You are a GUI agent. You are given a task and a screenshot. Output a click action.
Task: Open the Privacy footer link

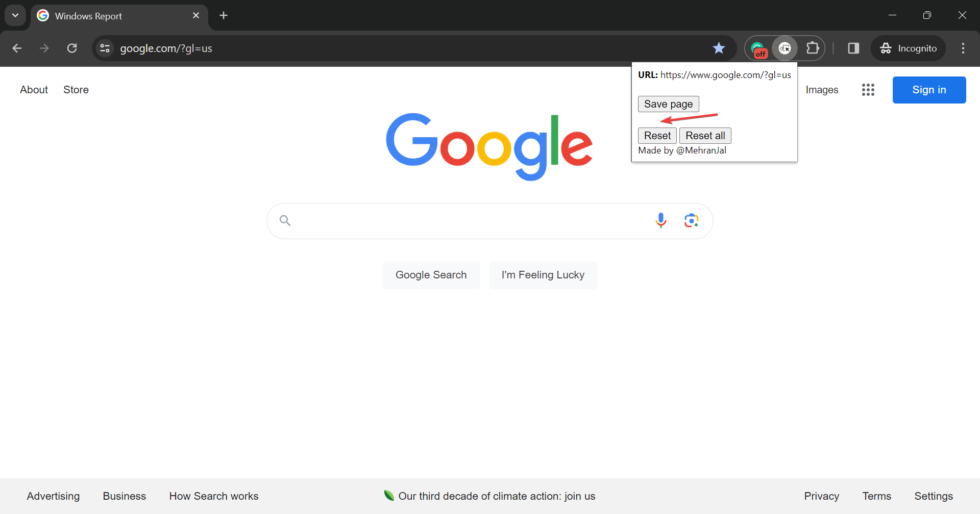coord(821,496)
